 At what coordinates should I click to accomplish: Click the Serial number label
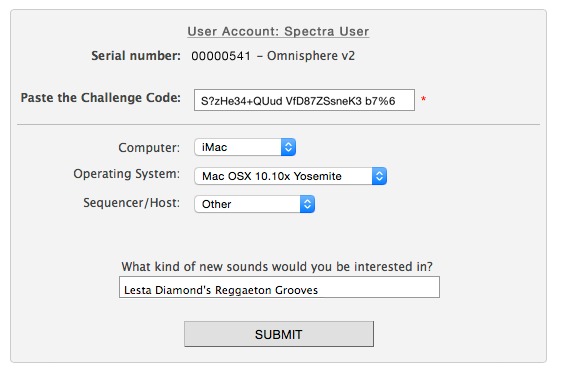pos(136,56)
